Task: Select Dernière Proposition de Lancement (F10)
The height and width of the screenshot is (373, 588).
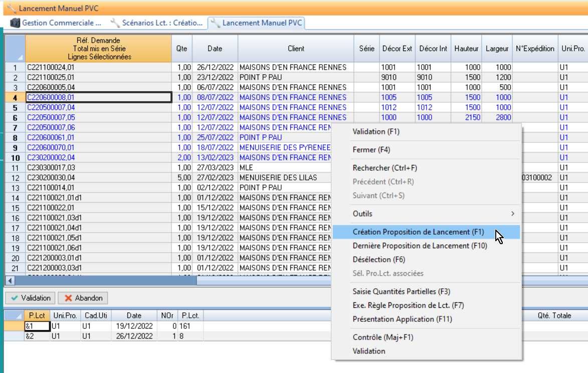Action: 420,246
